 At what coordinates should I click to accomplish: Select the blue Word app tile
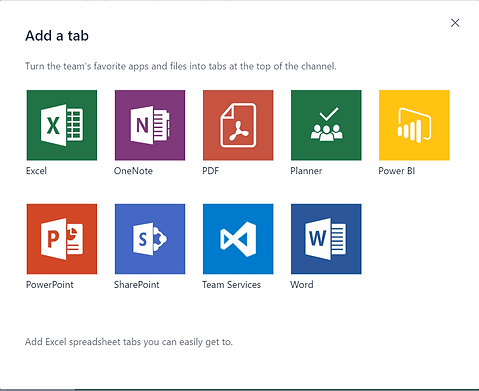326,239
